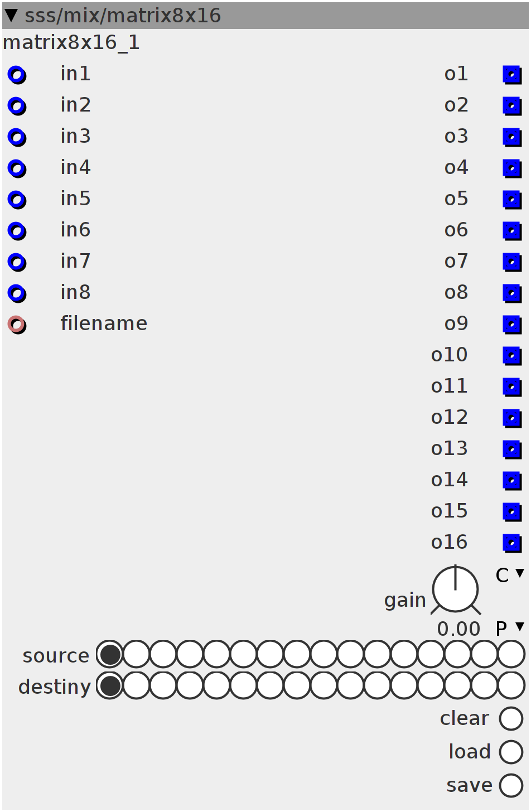Select the matrix8x16_1 instance name
The width and height of the screenshot is (531, 812).
(x=71, y=43)
